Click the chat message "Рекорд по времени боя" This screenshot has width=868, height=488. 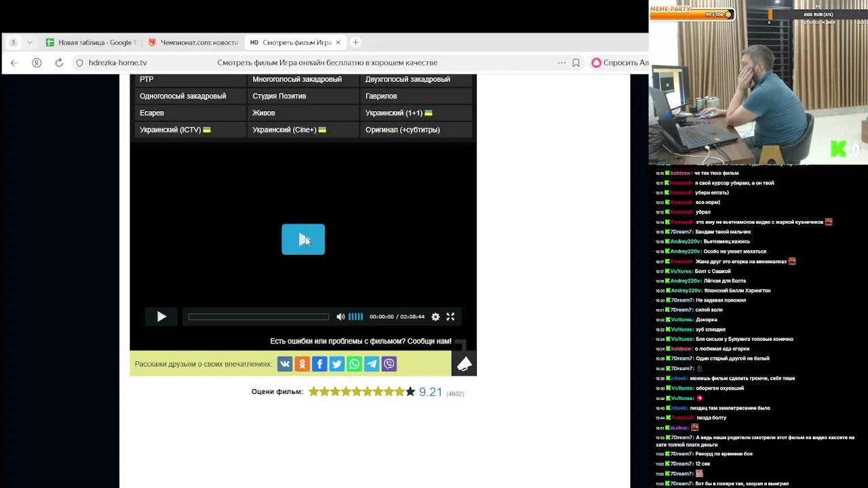[x=724, y=453]
